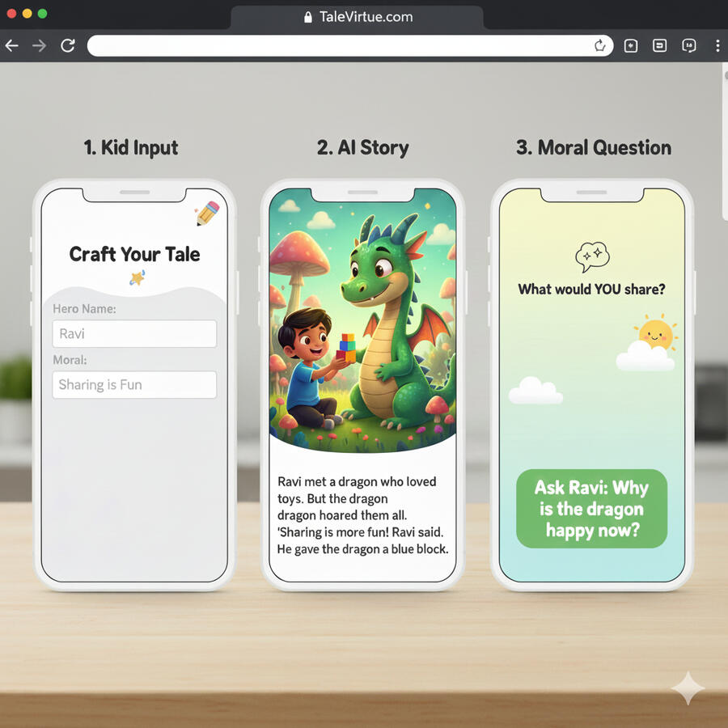Click the pencil icon on the Kid Input phone
Viewport: 728px width, 728px height.
pos(207,214)
